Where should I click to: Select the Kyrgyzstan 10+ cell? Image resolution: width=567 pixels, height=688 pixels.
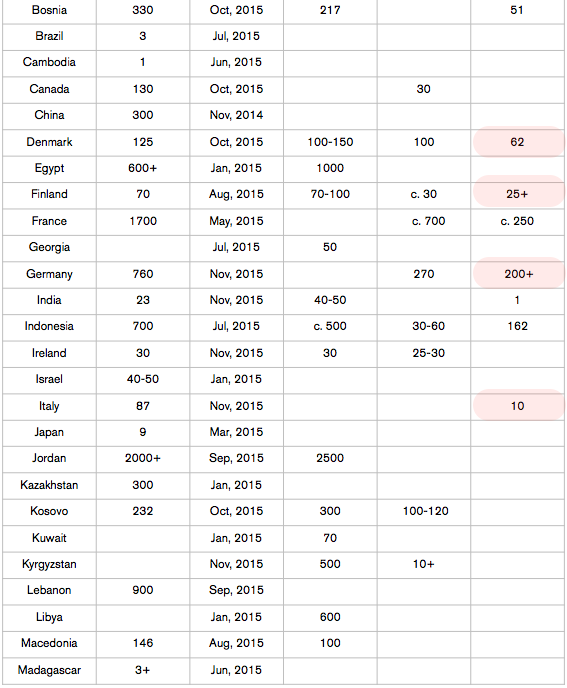pos(424,564)
